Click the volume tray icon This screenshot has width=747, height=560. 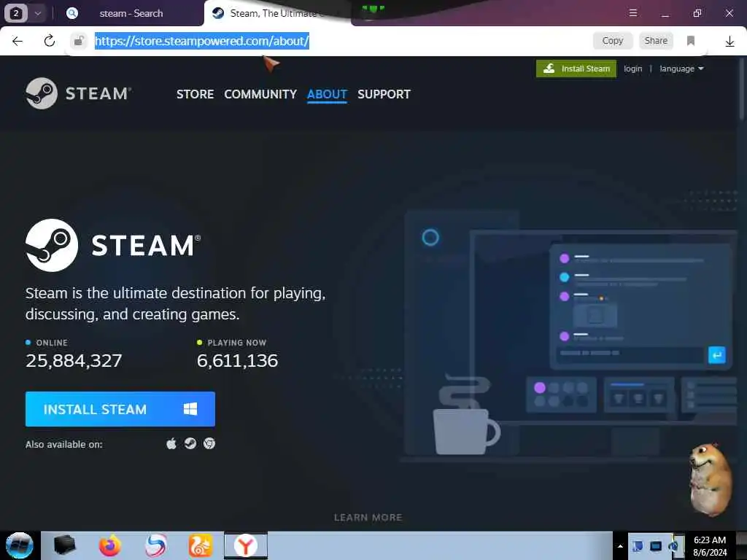(x=673, y=546)
